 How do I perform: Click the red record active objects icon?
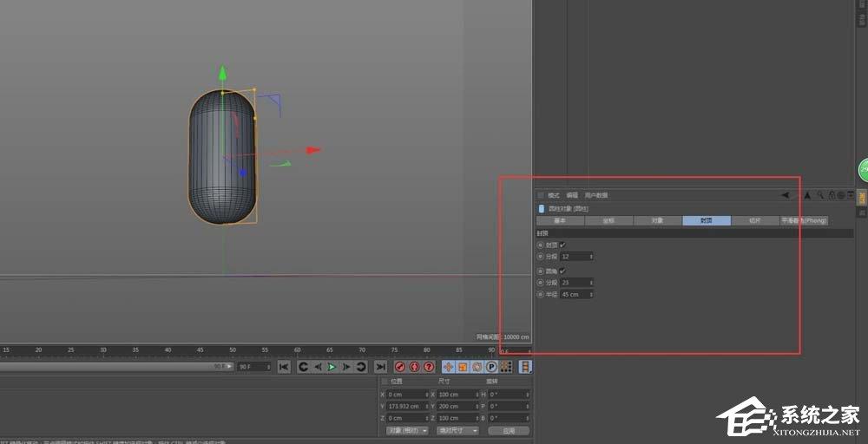click(x=399, y=367)
